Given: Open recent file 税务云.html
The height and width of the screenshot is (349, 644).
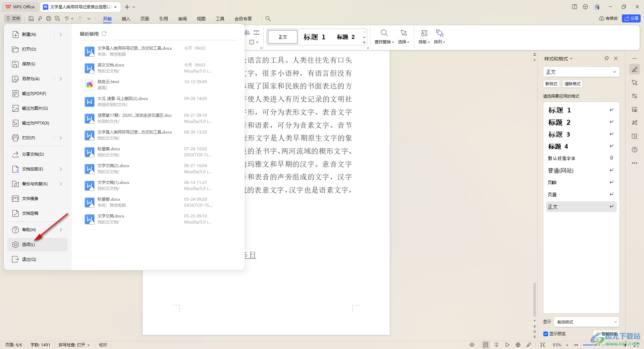Looking at the screenshot, I should click(x=158, y=85).
